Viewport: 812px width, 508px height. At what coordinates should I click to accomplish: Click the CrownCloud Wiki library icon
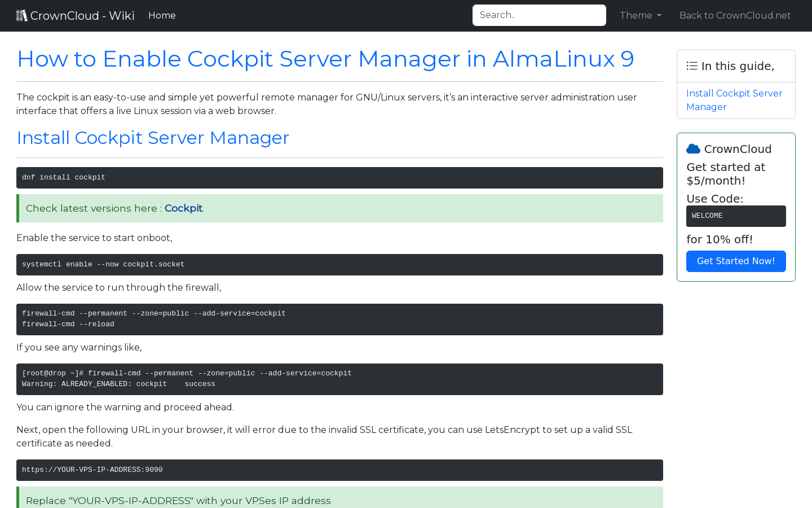(21, 15)
